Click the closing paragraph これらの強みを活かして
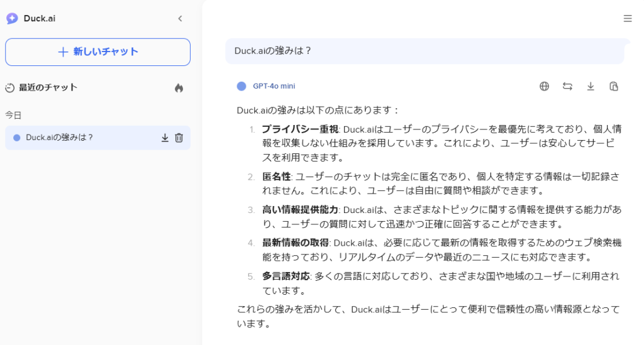The width and height of the screenshot is (644, 345). pyautogui.click(x=428, y=316)
